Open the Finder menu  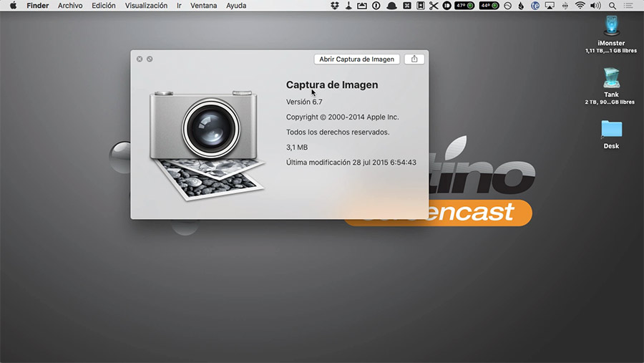pos(37,6)
